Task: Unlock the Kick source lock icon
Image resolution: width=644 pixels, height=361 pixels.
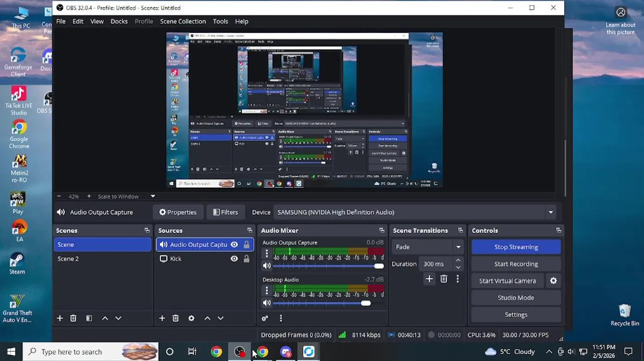Action: pos(246,259)
